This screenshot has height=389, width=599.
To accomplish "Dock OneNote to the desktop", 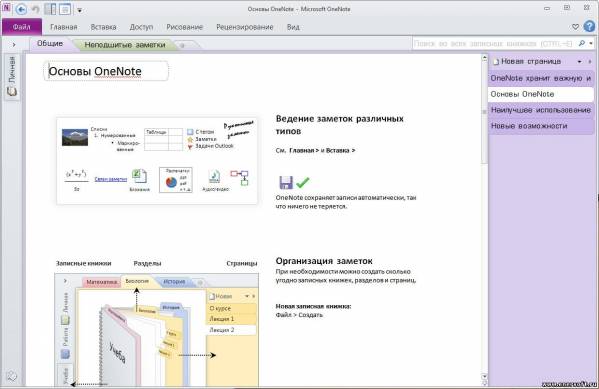I will click(x=50, y=9).
